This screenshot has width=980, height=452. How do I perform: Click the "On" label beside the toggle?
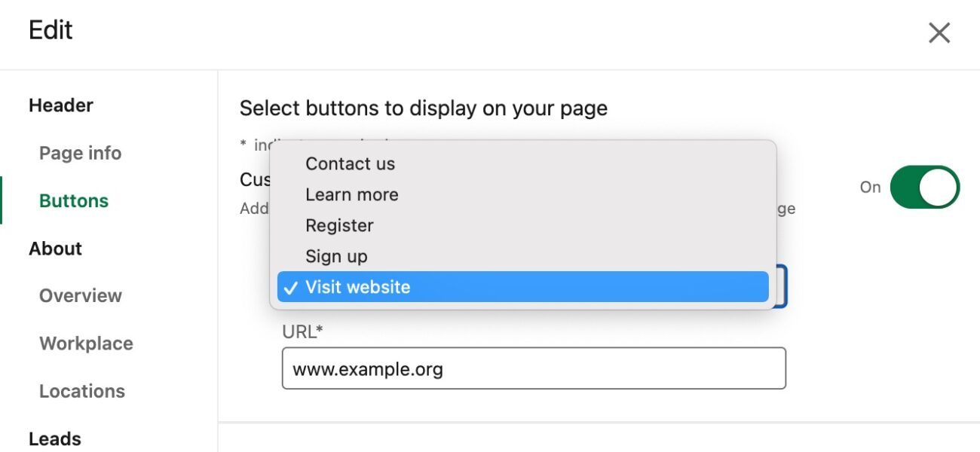pyautogui.click(x=870, y=187)
